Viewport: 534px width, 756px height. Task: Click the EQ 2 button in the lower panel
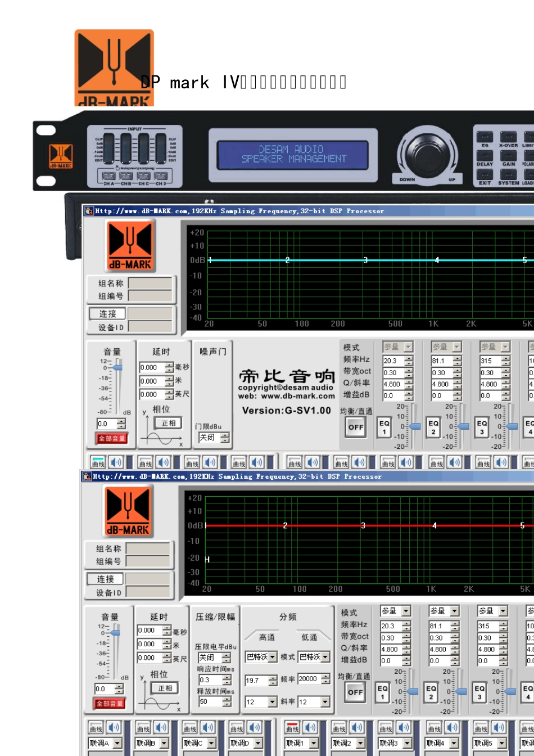coord(431,692)
